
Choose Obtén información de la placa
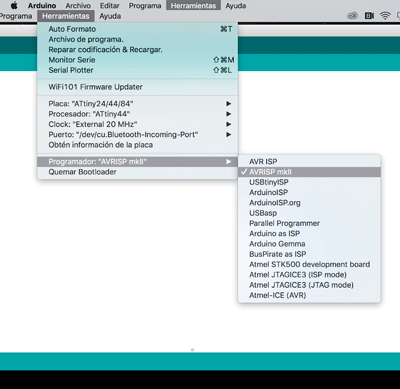click(x=138, y=145)
